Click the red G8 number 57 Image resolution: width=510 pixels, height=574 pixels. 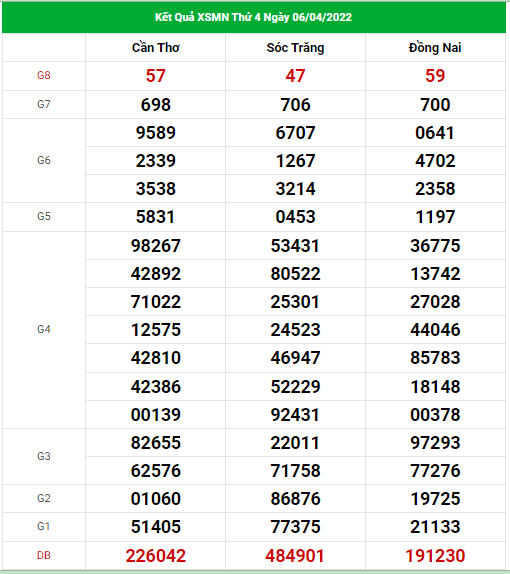click(156, 76)
